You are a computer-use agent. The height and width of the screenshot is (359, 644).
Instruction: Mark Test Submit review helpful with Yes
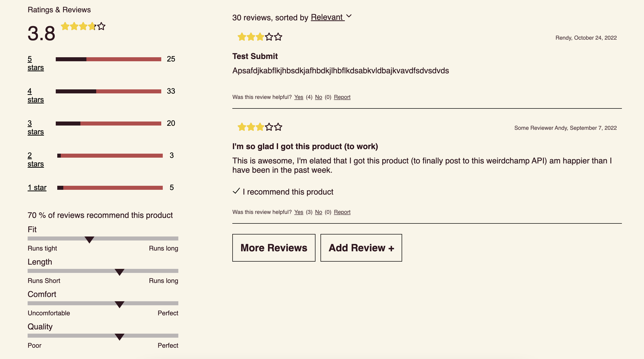(299, 97)
